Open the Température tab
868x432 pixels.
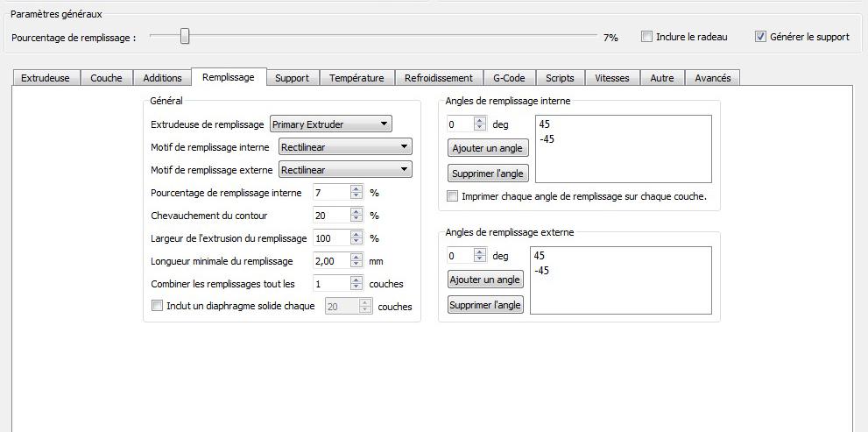tap(356, 78)
